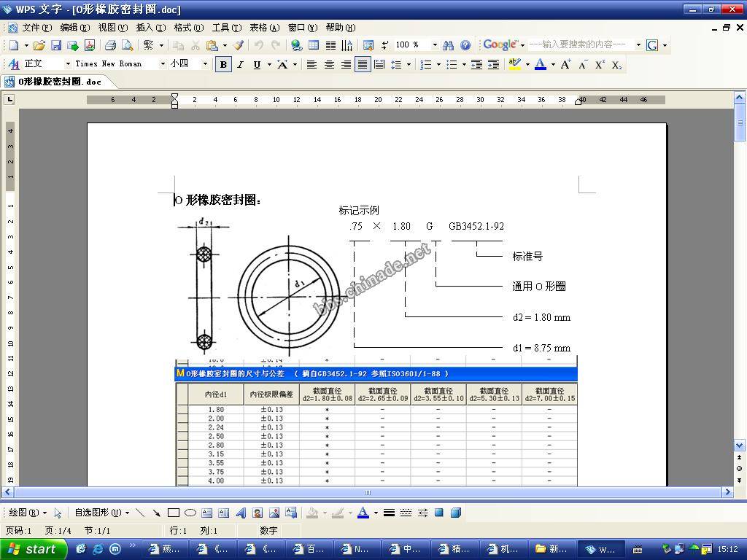Export the document as PDF

90,45
